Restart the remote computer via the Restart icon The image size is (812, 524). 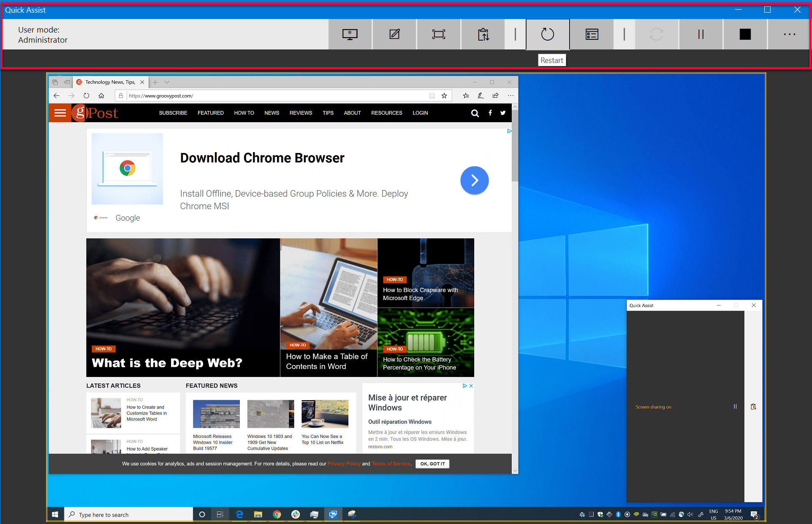[x=548, y=34]
